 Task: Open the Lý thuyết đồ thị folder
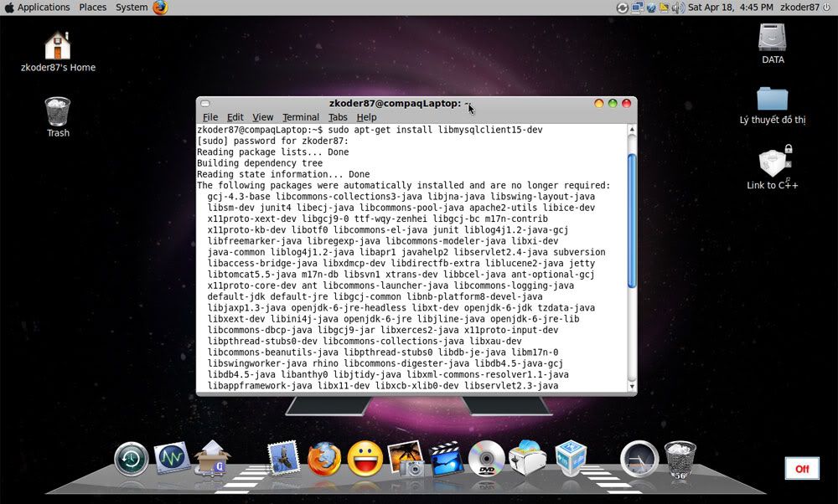[773, 105]
